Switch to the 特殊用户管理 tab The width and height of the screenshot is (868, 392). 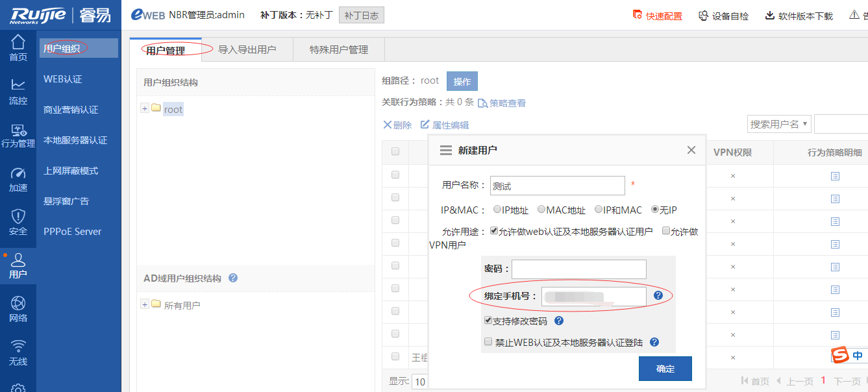(x=339, y=49)
